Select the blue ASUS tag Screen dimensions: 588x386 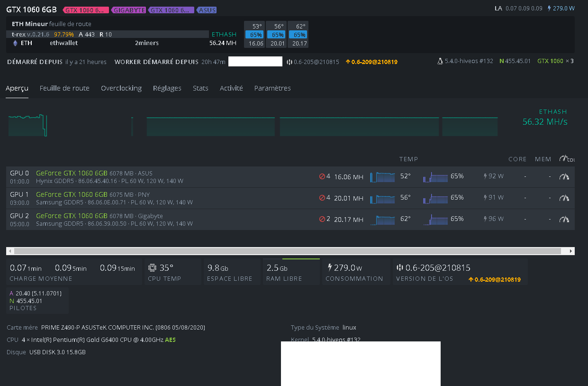click(207, 10)
